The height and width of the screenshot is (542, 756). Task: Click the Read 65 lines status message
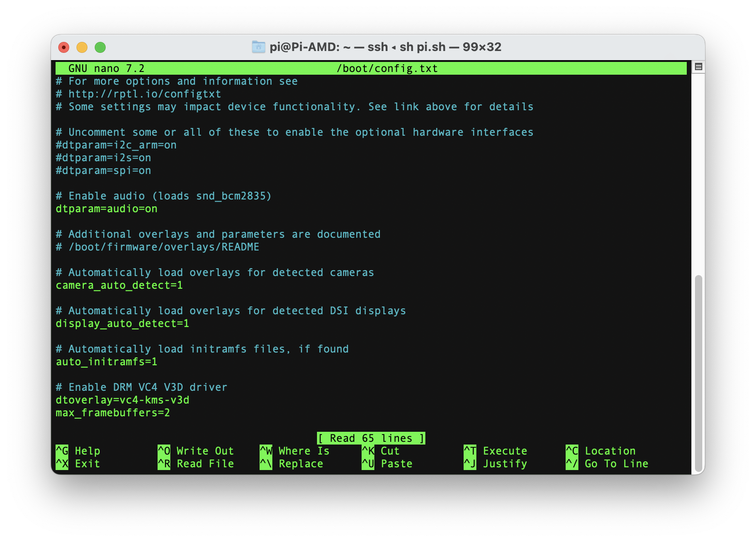(x=371, y=438)
